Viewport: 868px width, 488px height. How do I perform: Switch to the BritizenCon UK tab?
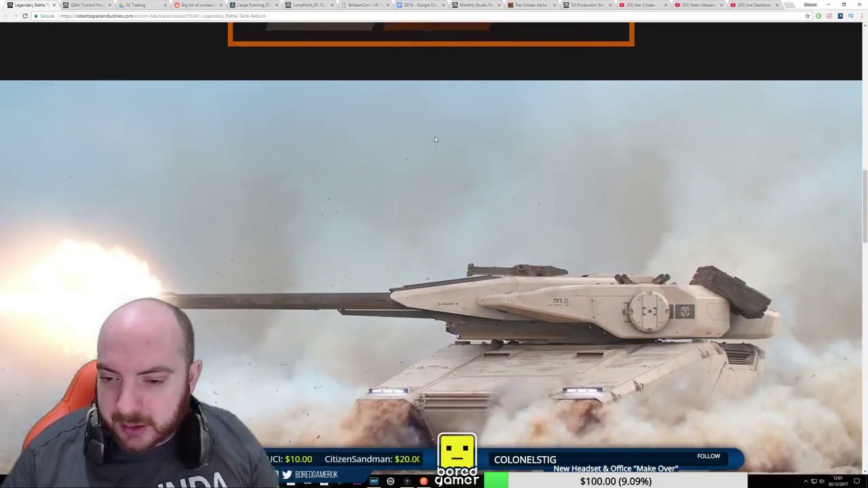364,5
